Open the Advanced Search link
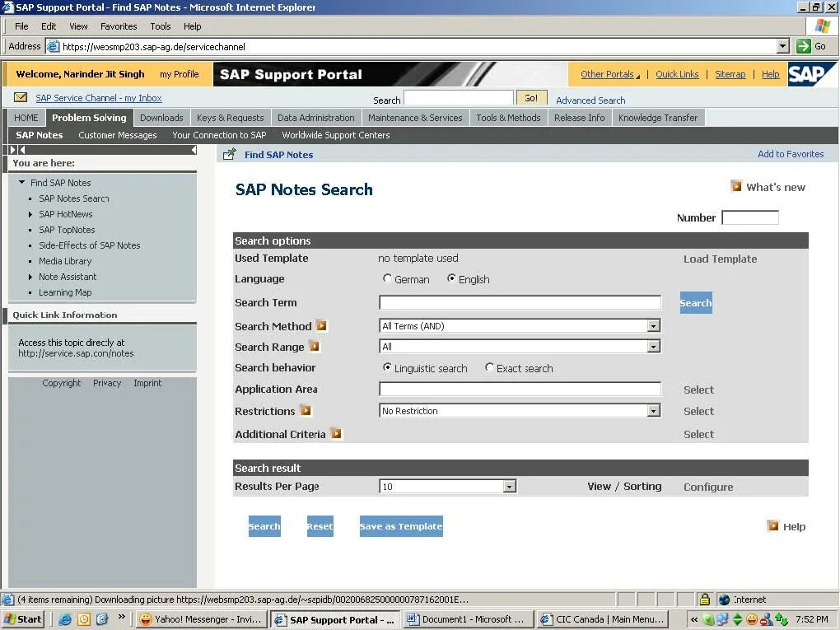Screen dimensions: 840x630 coord(590,100)
